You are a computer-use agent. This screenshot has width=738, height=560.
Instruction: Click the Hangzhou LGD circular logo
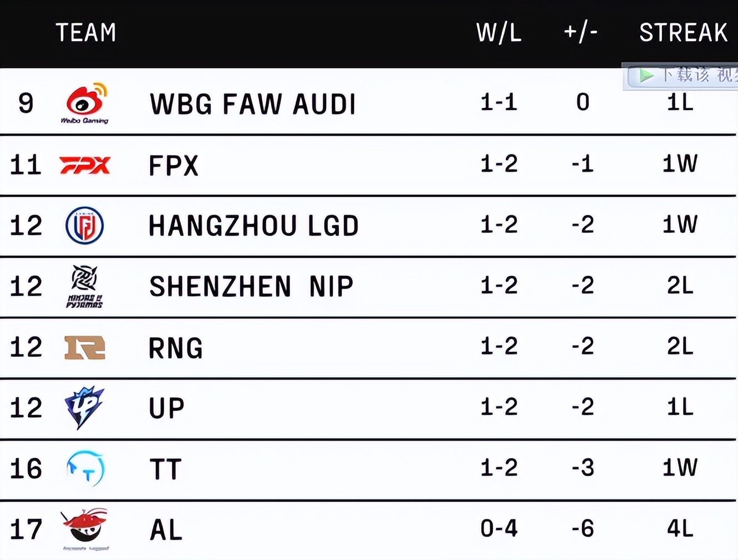click(x=84, y=226)
